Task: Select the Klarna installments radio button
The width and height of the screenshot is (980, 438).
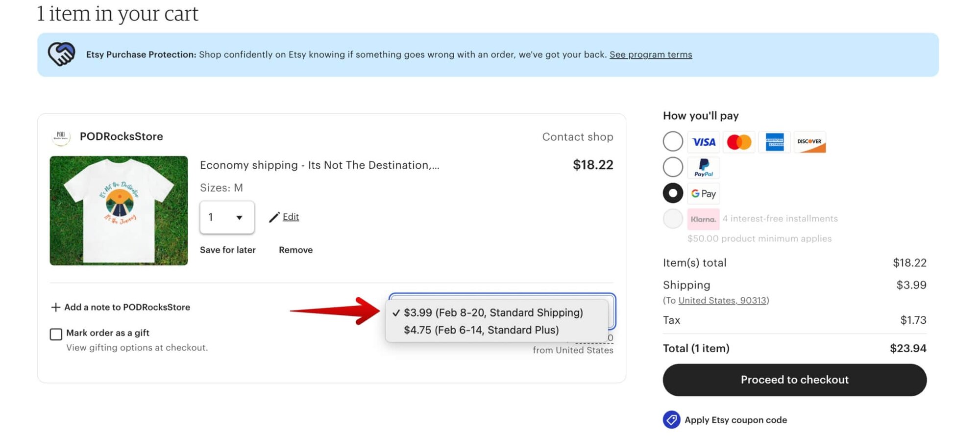Action: (x=673, y=218)
